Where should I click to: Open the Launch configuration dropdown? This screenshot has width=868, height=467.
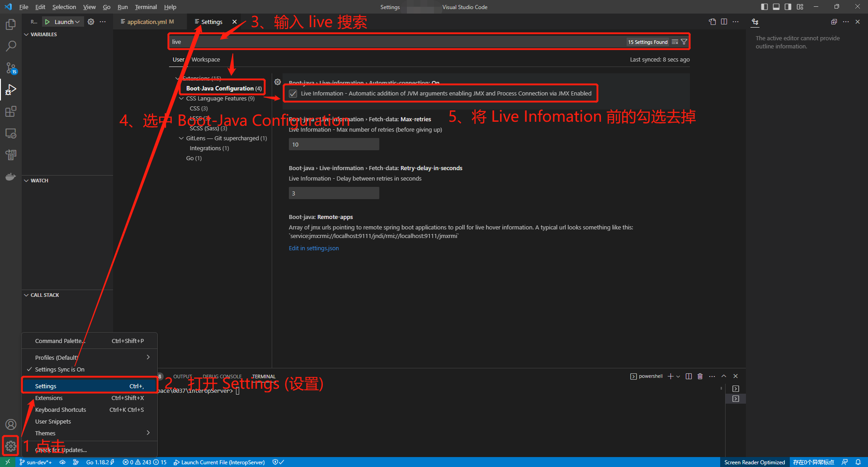[67, 22]
